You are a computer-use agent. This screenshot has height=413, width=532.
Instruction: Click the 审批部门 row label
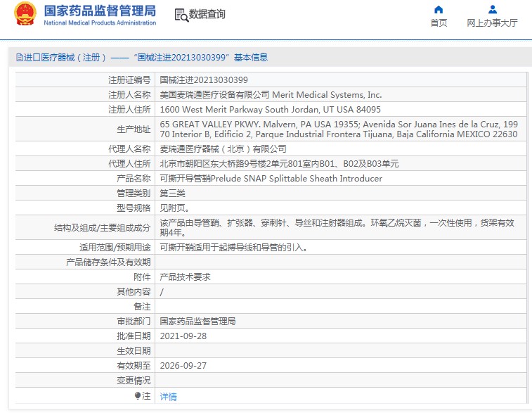pyautogui.click(x=134, y=321)
